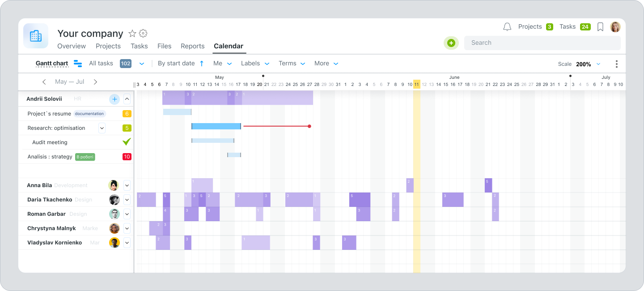Click the company building logo icon
This screenshot has height=291, width=644.
click(35, 36)
